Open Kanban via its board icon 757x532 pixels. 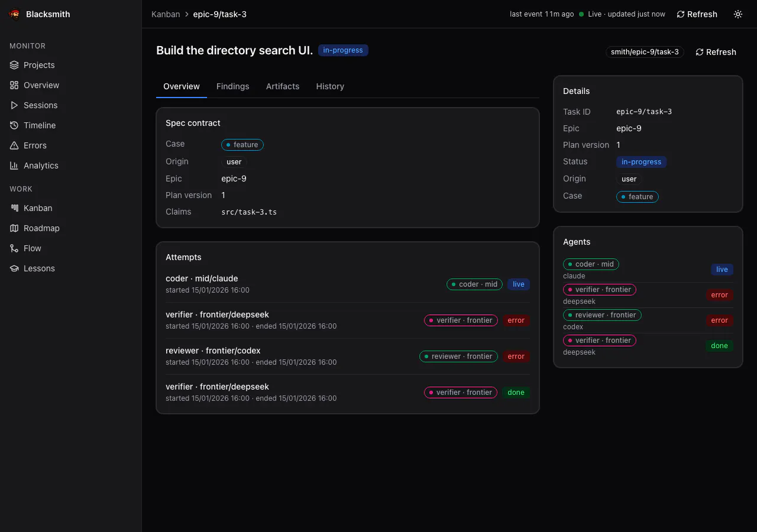coord(14,208)
